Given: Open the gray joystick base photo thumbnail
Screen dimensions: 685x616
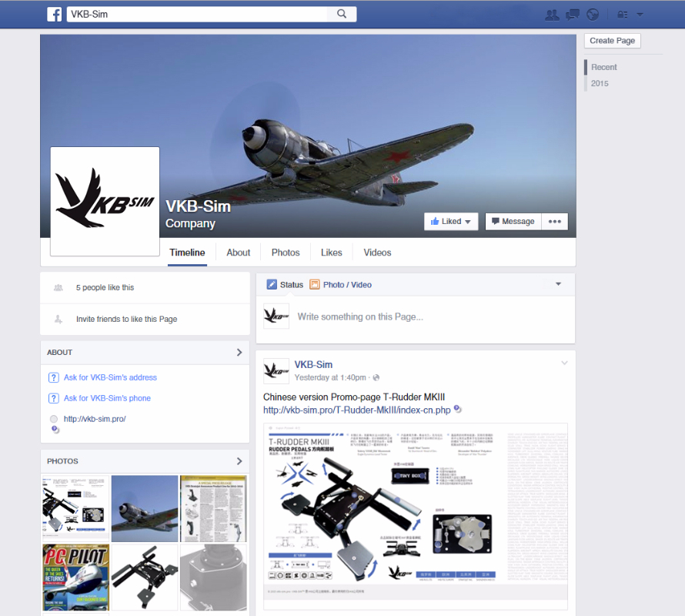Looking at the screenshot, I should [214, 577].
